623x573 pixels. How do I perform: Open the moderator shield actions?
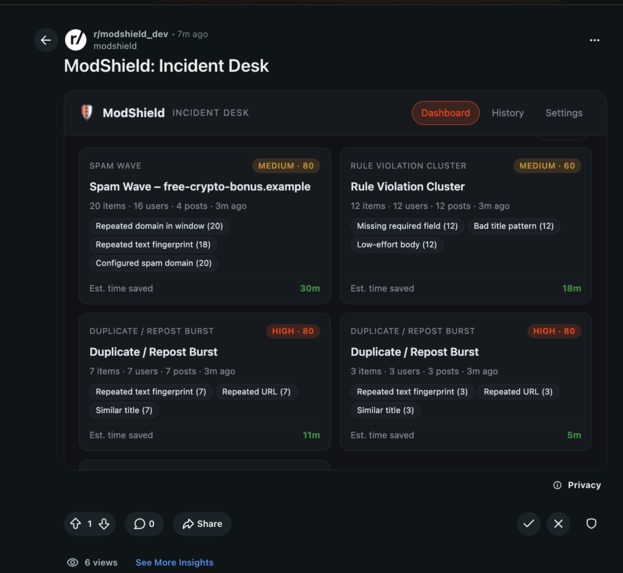tap(591, 524)
